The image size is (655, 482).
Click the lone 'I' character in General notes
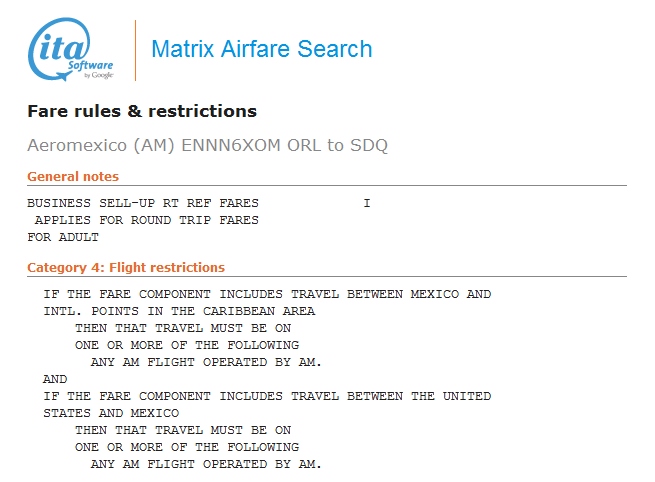point(367,203)
